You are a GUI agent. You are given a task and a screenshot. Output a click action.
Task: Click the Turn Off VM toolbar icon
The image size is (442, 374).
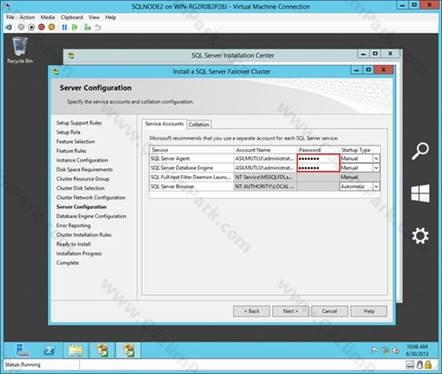pos(31,27)
